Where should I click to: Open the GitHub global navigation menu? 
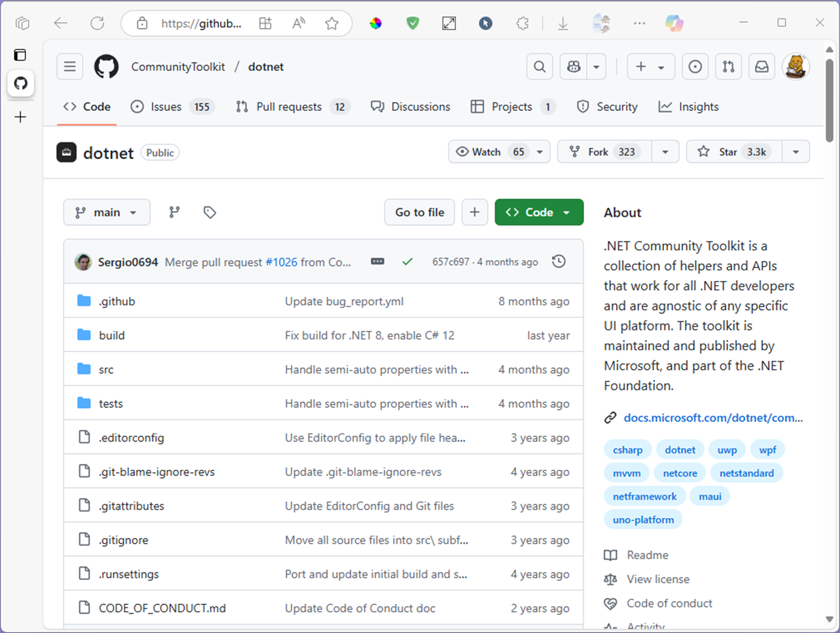(70, 67)
